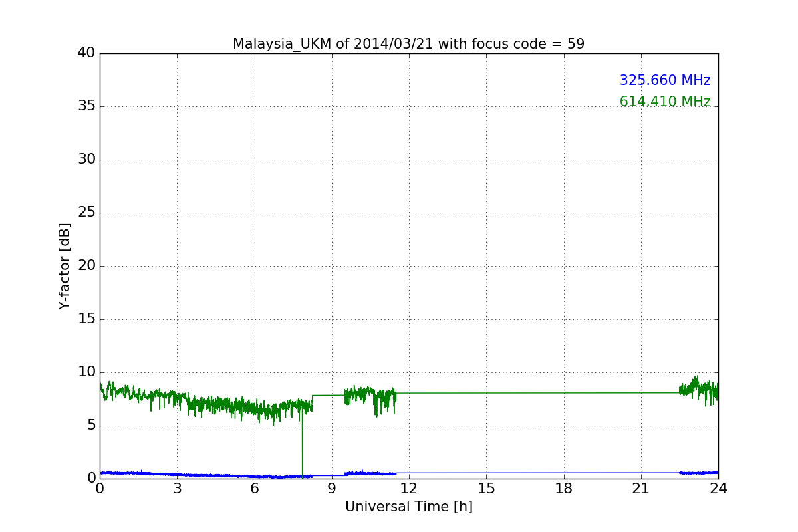The image size is (798, 532).
Task: Click the plot title Malaysia_UKM of 2014/03/21
Action: pos(408,44)
